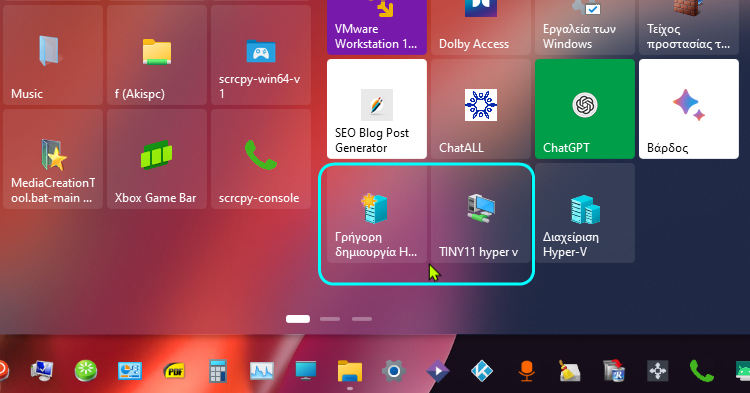Image resolution: width=750 pixels, height=393 pixels.
Task: Open MediaCreationTool.bat-main tile
Action: coord(53,159)
